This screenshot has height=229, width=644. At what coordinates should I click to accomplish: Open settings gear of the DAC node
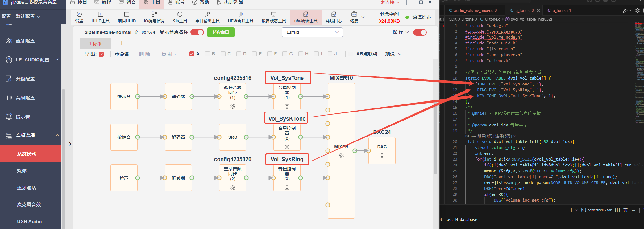point(382,156)
